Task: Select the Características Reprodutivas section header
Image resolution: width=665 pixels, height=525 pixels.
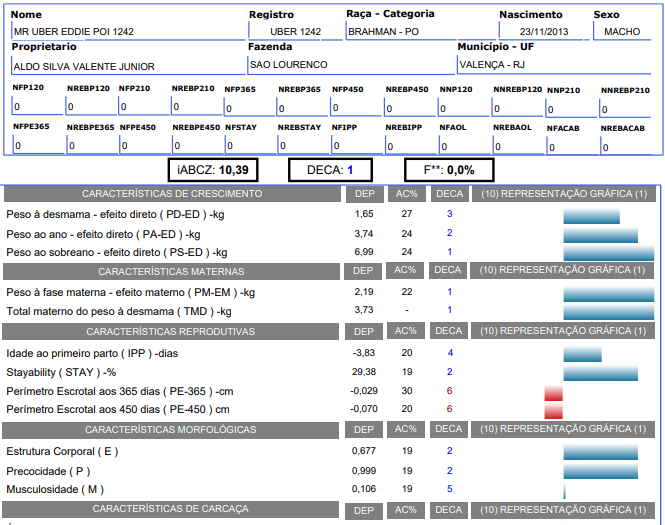Action: click(172, 331)
